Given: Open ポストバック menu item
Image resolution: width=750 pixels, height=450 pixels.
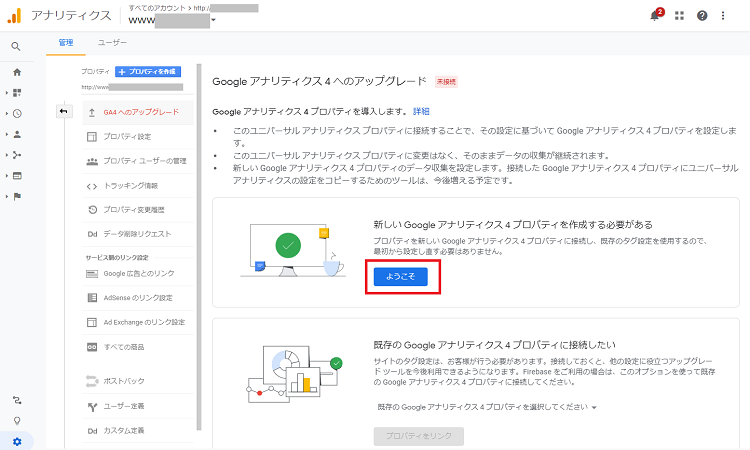Looking at the screenshot, I should tap(138, 381).
